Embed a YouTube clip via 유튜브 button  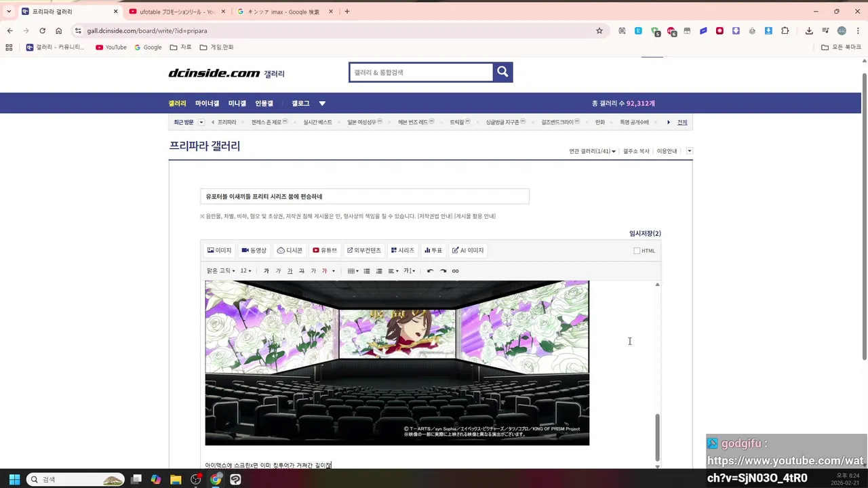pyautogui.click(x=325, y=250)
